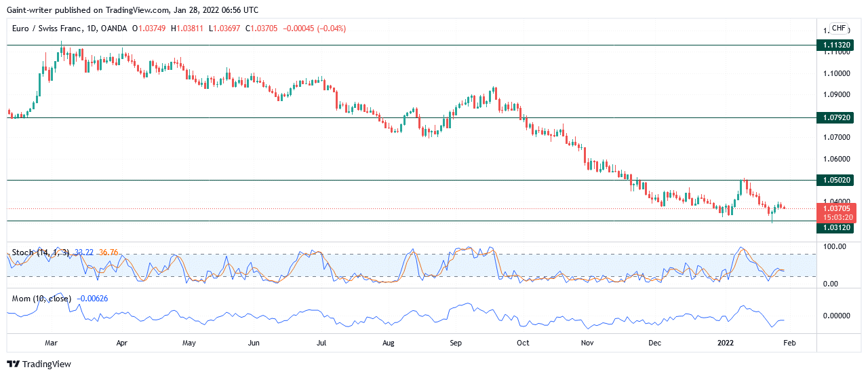The image size is (868, 376).
Task: Click the momentum value −0.00626
Action: [92, 298]
